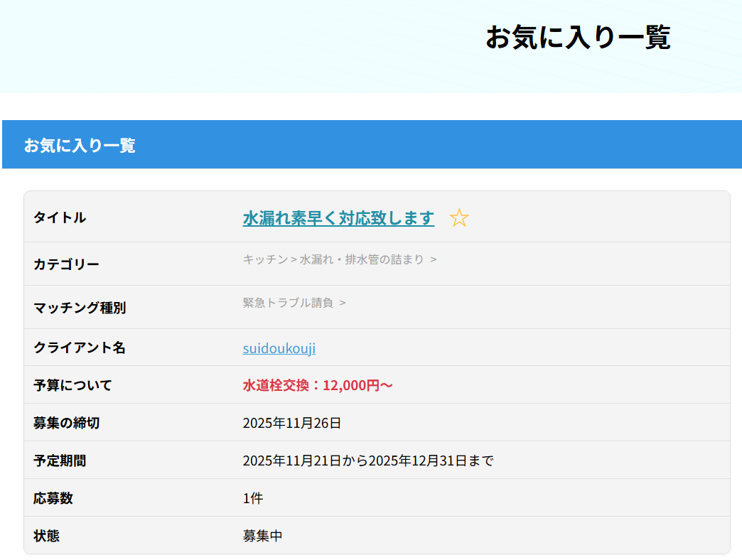
Task: Click the マッチング種別 row label
Action: [80, 308]
